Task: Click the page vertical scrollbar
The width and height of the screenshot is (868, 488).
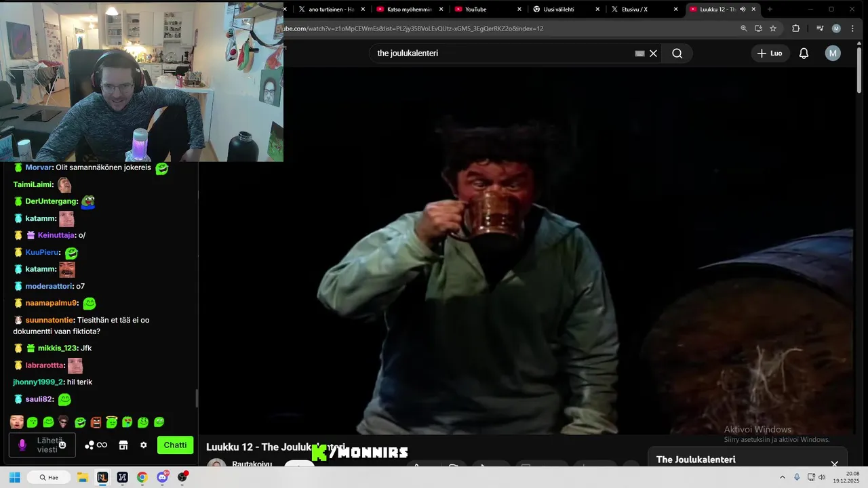Action: click(860, 70)
